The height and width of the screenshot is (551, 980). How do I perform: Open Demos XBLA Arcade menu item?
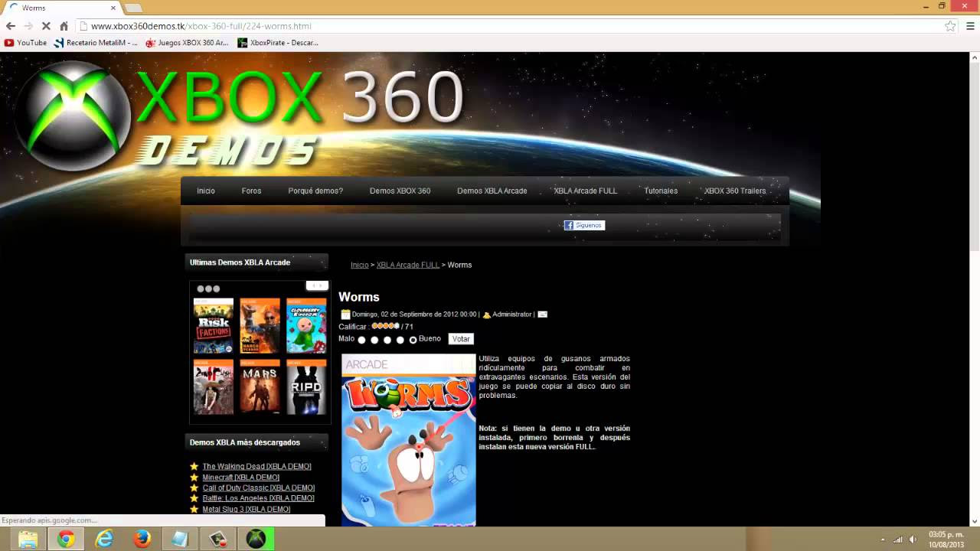[x=492, y=191]
